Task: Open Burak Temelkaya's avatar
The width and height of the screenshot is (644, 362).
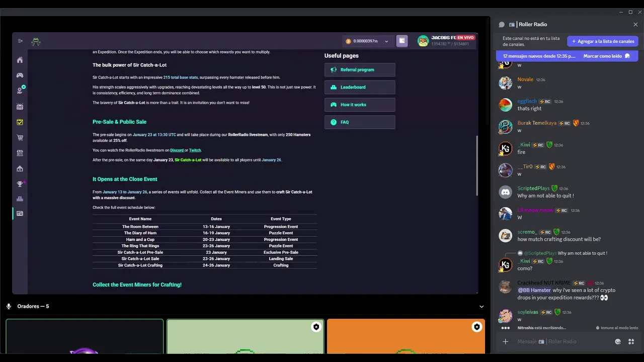Action: point(505,127)
